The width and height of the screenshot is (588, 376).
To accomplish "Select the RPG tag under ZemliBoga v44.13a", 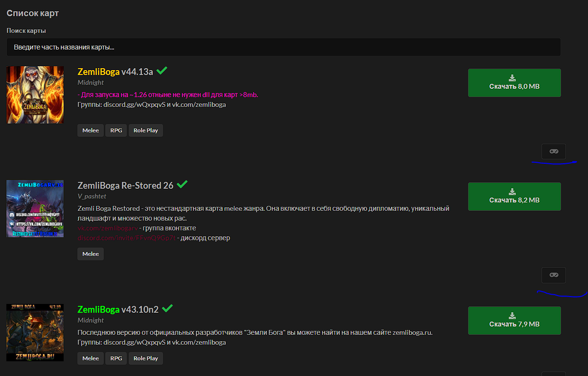I will pos(116,130).
